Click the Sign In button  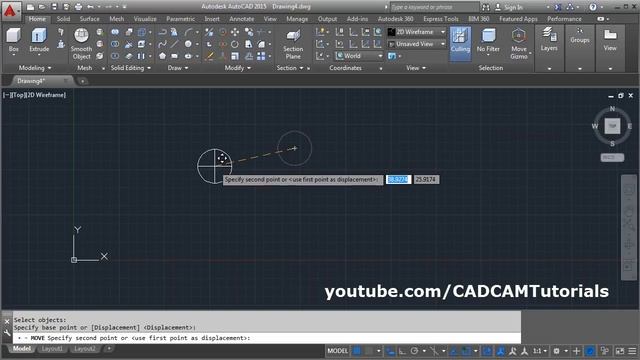(x=509, y=7)
